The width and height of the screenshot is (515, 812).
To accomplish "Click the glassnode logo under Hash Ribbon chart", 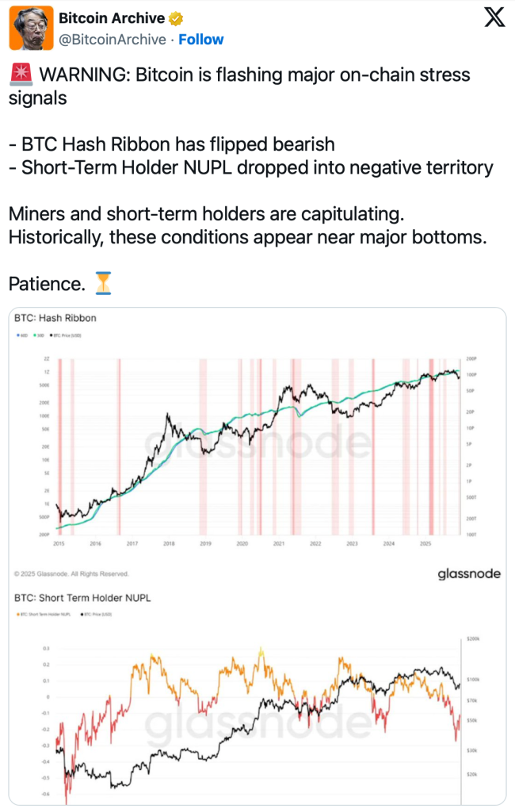I will pos(468,573).
